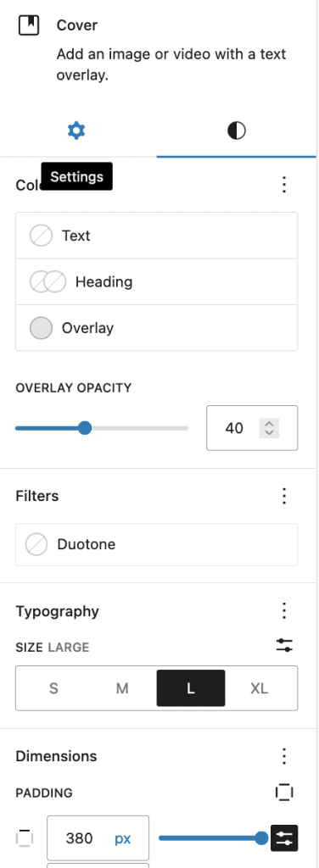The height and width of the screenshot is (868, 319).
Task: Toggle custom padding size button
Action: click(x=284, y=838)
